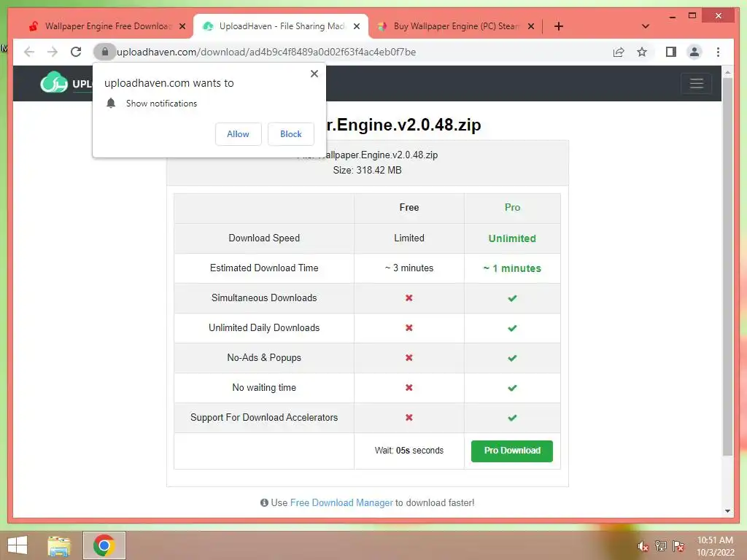Click the Unlimited download speed text
747x560 pixels.
pyautogui.click(x=512, y=238)
